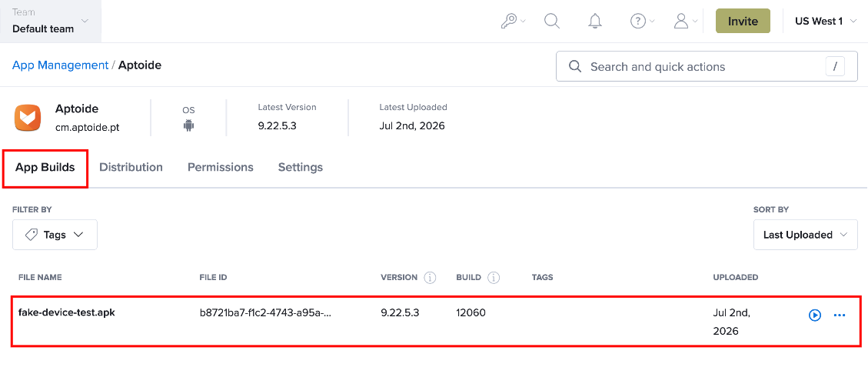Click the UPLOADED column header
The height and width of the screenshot is (374, 868).
(x=736, y=277)
